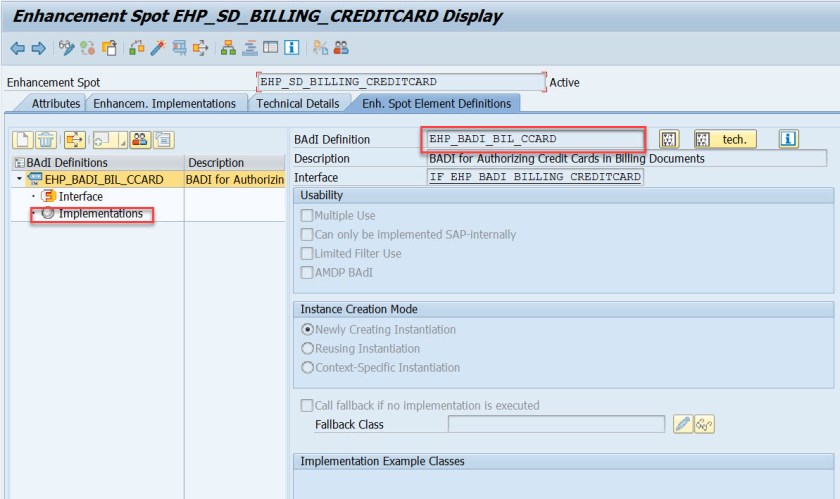This screenshot has width=840, height=499.
Task: Click glasses display icon next to Fallback Class
Action: 704,424
